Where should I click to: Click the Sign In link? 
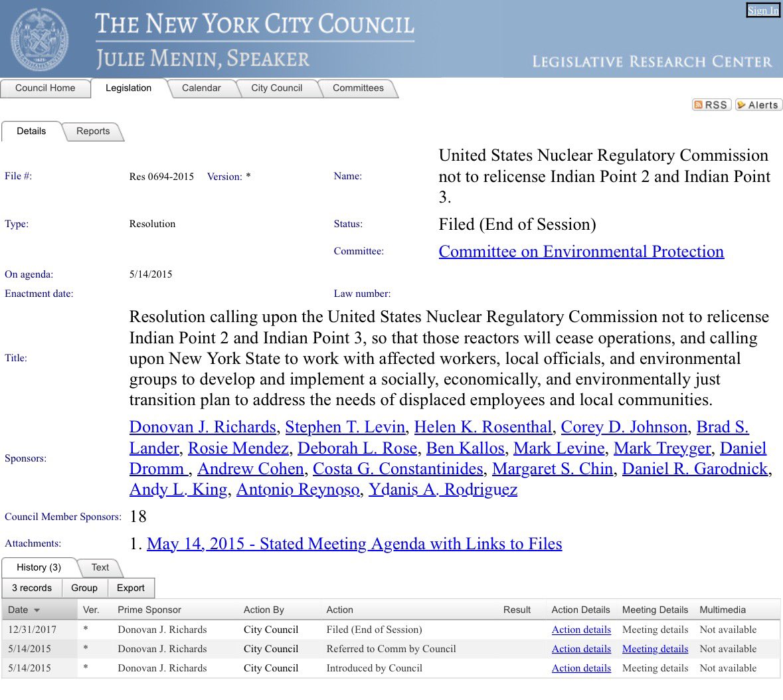coord(762,10)
